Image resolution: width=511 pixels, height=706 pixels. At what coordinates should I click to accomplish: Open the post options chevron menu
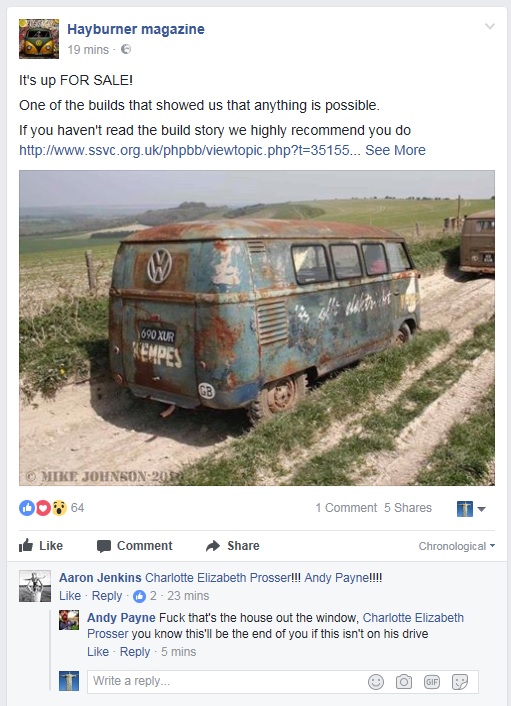[x=490, y=27]
